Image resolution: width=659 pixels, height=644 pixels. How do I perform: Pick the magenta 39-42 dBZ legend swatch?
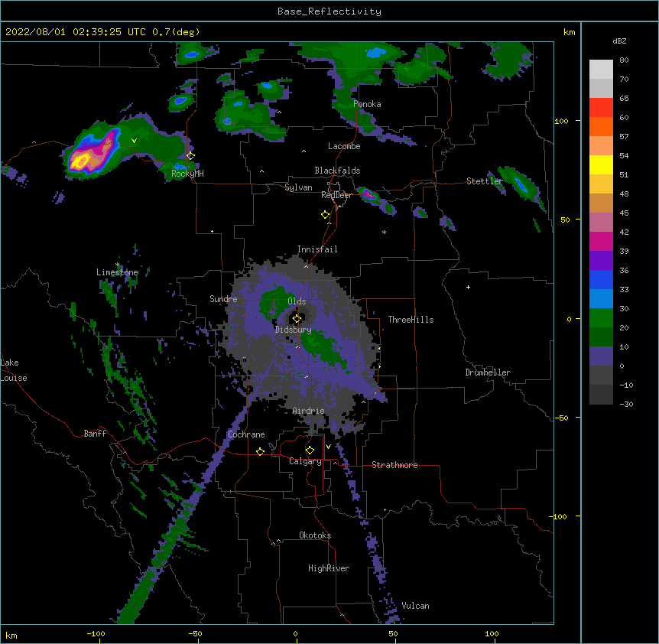tap(601, 241)
